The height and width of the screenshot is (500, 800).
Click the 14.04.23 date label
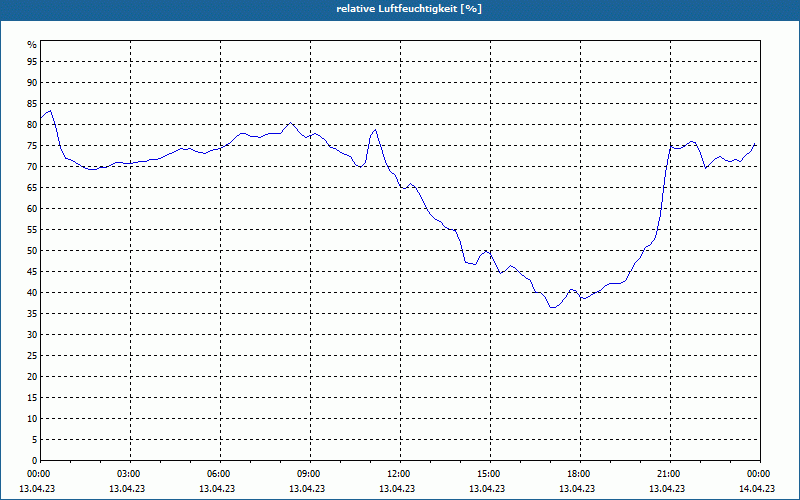click(x=757, y=489)
